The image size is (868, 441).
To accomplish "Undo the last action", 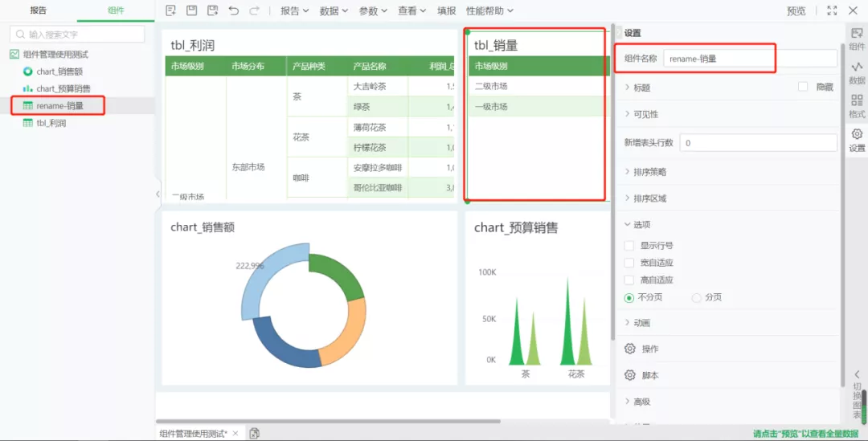I will pyautogui.click(x=234, y=10).
